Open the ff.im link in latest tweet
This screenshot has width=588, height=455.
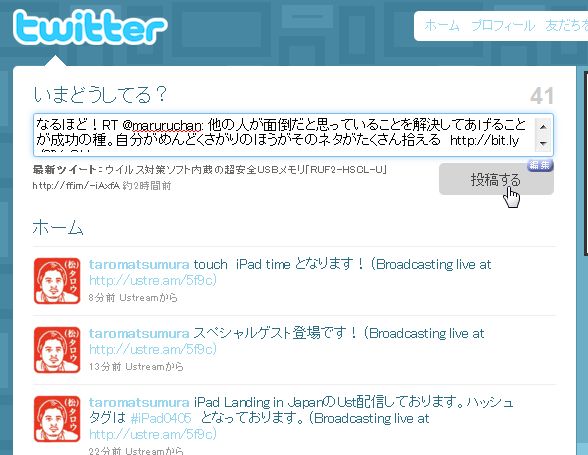(76, 186)
